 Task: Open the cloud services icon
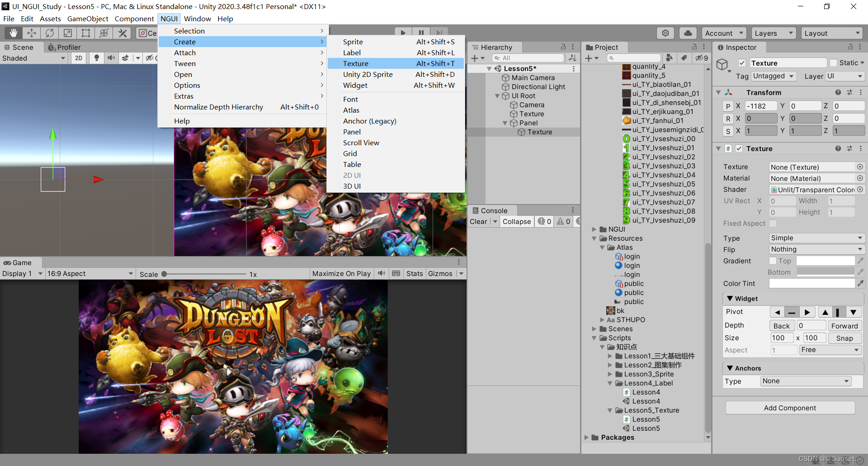click(x=688, y=33)
